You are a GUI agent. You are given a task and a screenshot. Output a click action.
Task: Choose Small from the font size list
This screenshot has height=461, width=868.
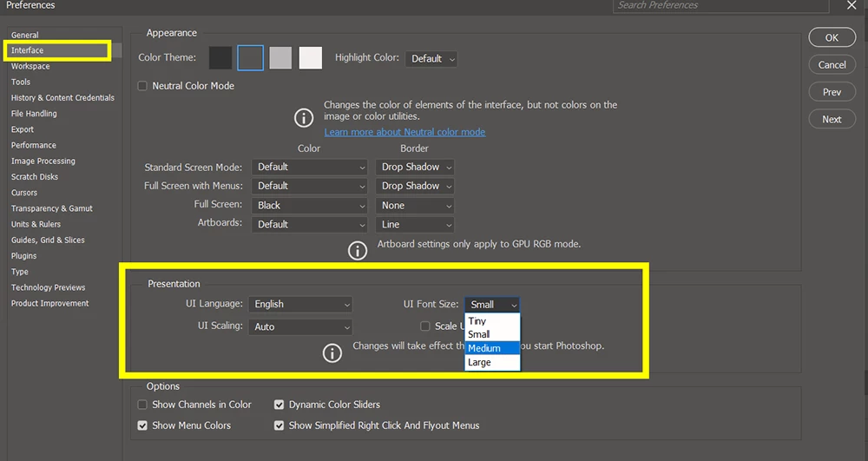pyautogui.click(x=492, y=334)
